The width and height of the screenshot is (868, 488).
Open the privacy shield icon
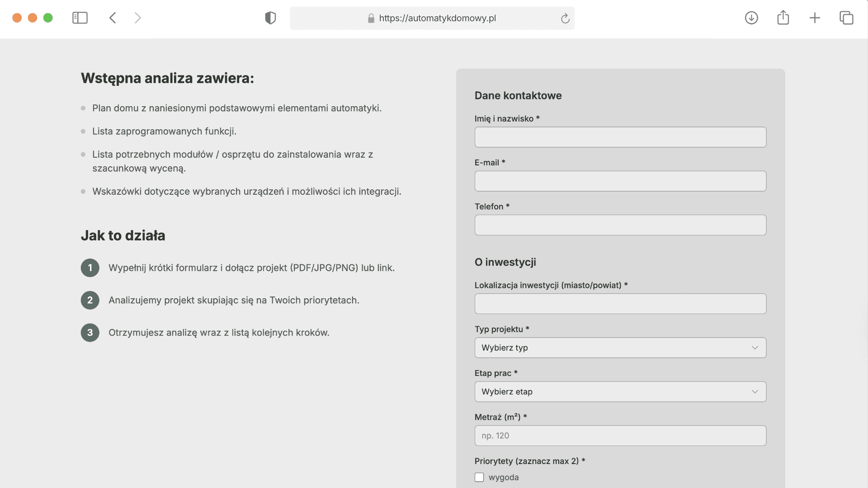[270, 18]
